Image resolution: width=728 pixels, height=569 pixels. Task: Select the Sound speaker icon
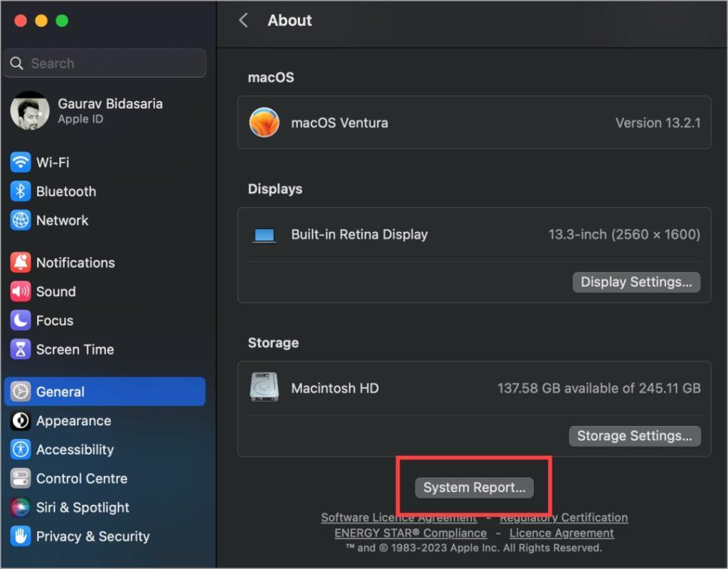pos(21,291)
